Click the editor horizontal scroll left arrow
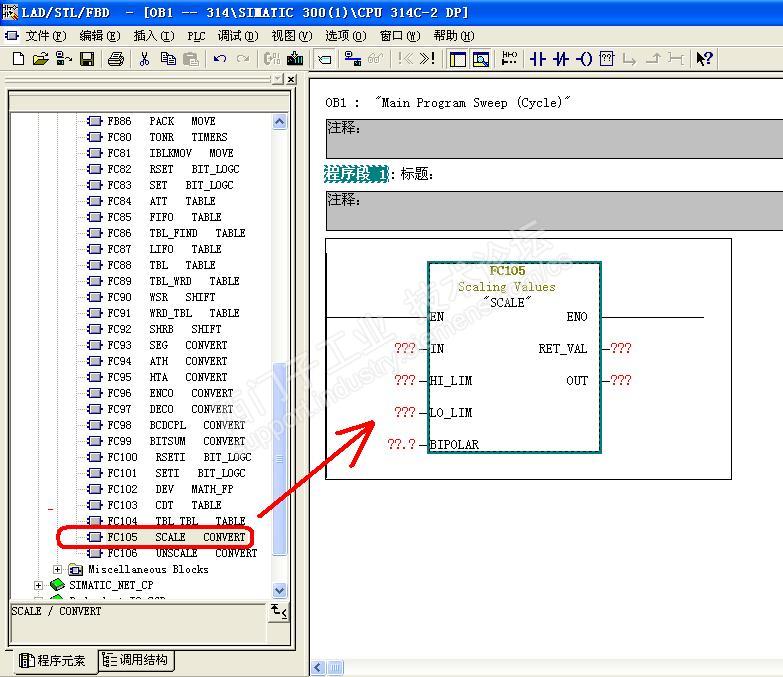This screenshot has height=677, width=783. 318,667
